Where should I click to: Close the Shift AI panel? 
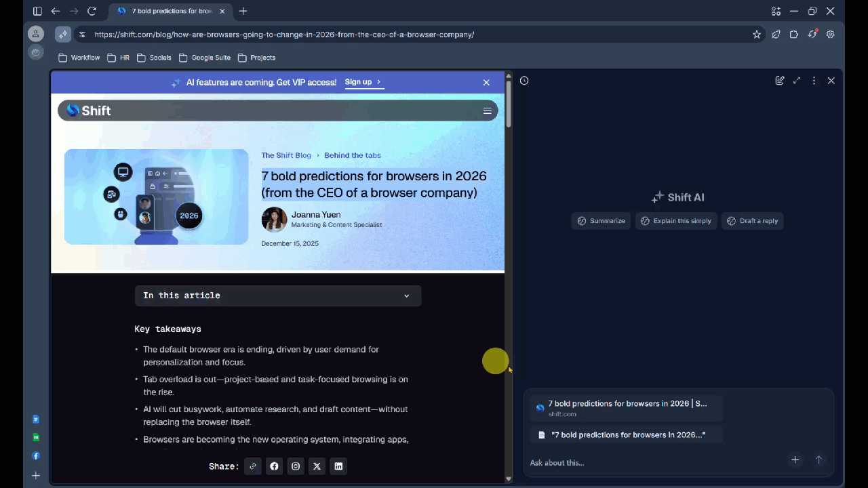tap(831, 81)
